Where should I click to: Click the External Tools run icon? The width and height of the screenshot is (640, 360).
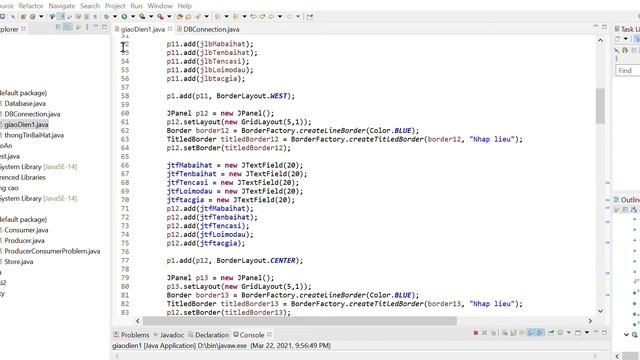click(x=160, y=17)
